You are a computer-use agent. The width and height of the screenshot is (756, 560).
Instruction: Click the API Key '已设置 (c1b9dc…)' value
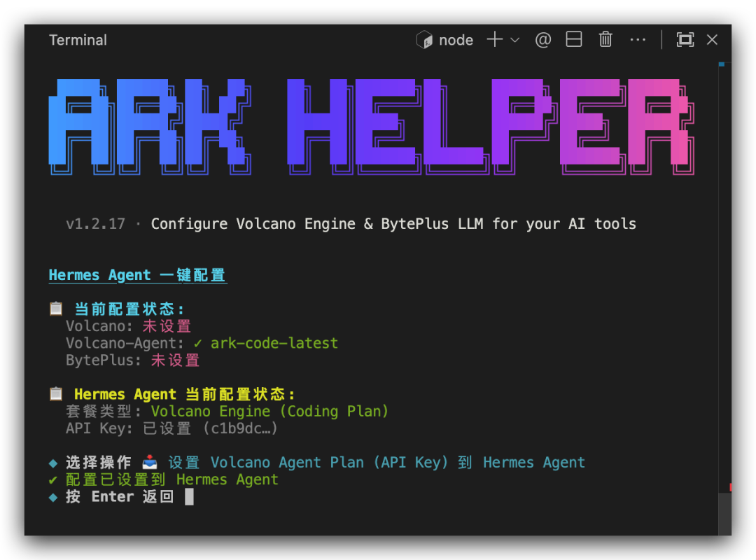[210, 428]
